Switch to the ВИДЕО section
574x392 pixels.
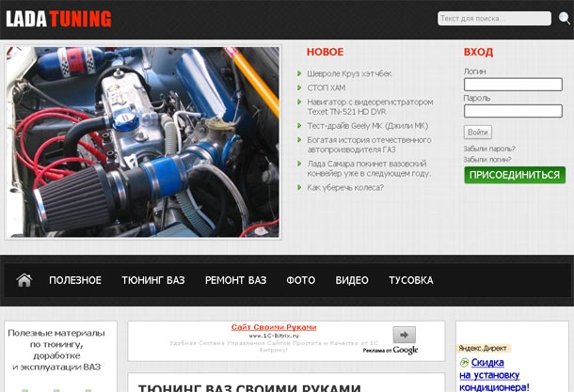click(x=352, y=280)
